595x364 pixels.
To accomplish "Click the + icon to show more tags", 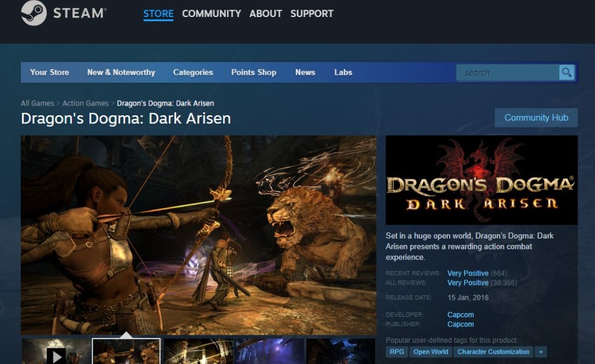I will pos(539,351).
